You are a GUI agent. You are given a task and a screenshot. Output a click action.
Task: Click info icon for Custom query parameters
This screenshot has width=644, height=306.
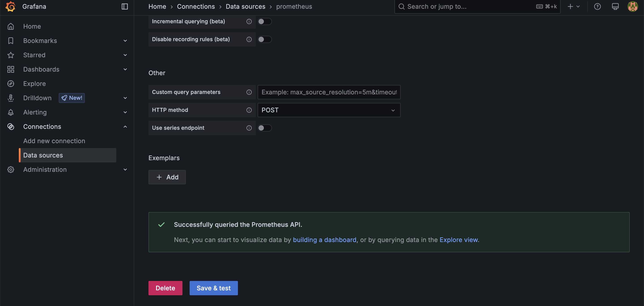249,92
